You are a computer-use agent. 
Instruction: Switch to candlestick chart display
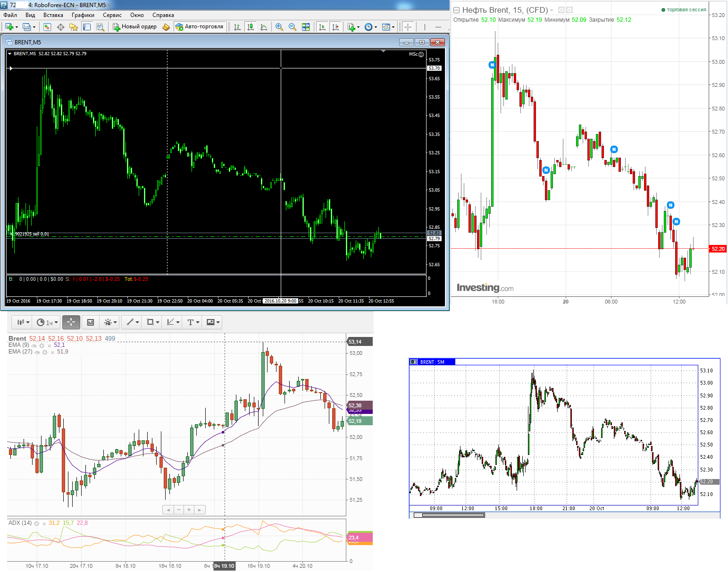(251, 27)
